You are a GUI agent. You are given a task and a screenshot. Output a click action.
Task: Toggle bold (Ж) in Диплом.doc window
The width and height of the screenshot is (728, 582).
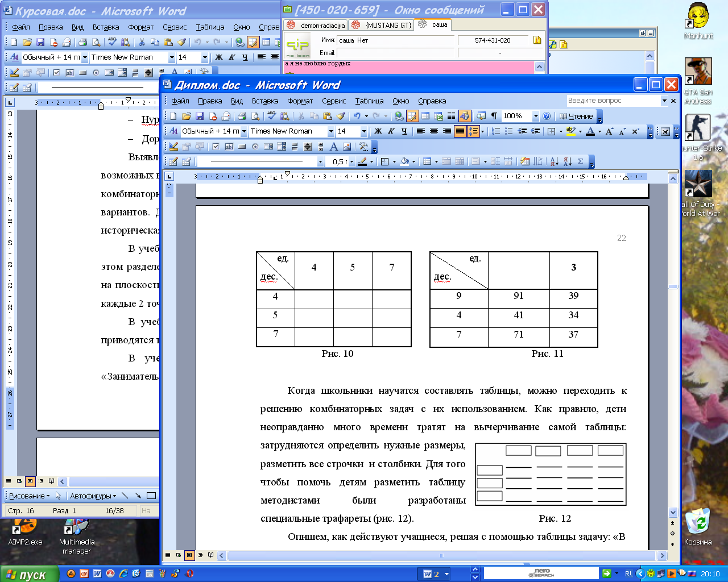(378, 131)
